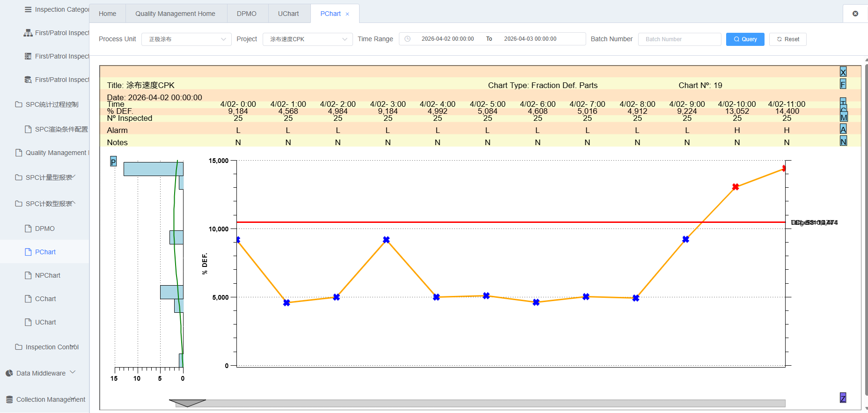Viewport: 868px width, 413px height.
Task: Click the A box on the Alarm row
Action: pos(843,129)
